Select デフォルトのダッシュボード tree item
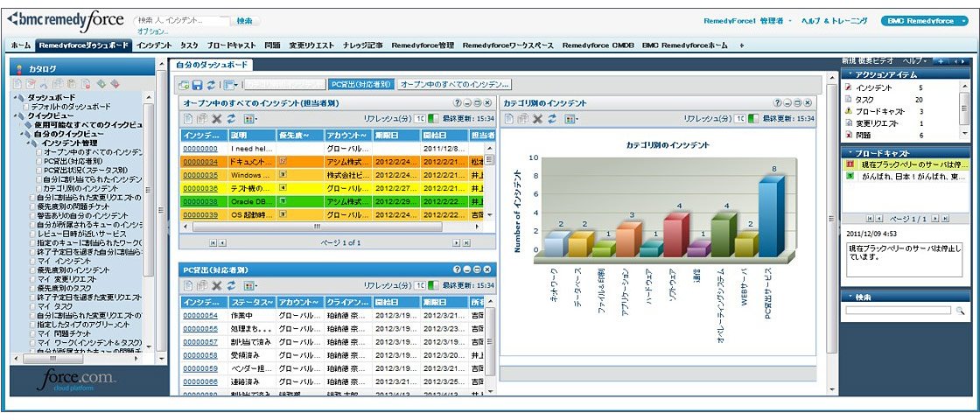This screenshot has height=420, width=980. [71, 107]
